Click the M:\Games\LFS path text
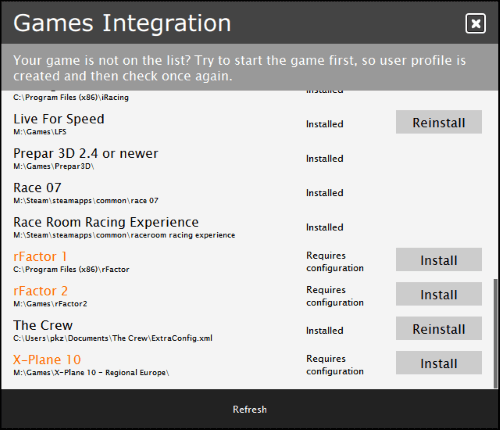The image size is (500, 430). pos(40,132)
